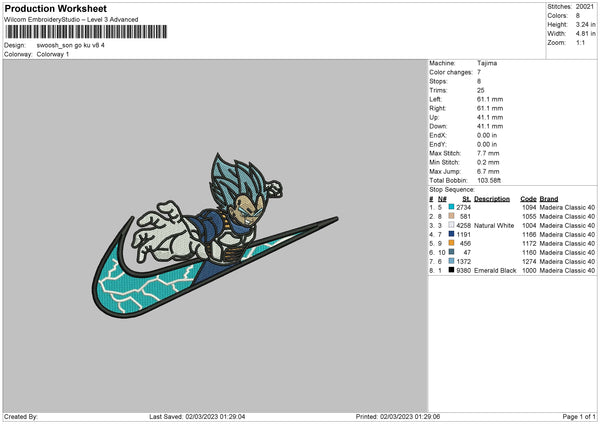The height and width of the screenshot is (424, 600).
Task: Pick the navy swatch for code 1166
Action: (x=452, y=234)
